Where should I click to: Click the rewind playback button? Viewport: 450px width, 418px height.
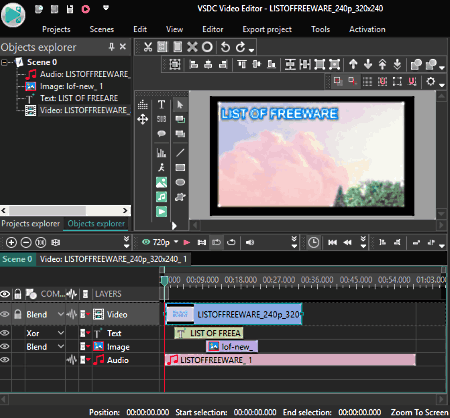coord(347,242)
